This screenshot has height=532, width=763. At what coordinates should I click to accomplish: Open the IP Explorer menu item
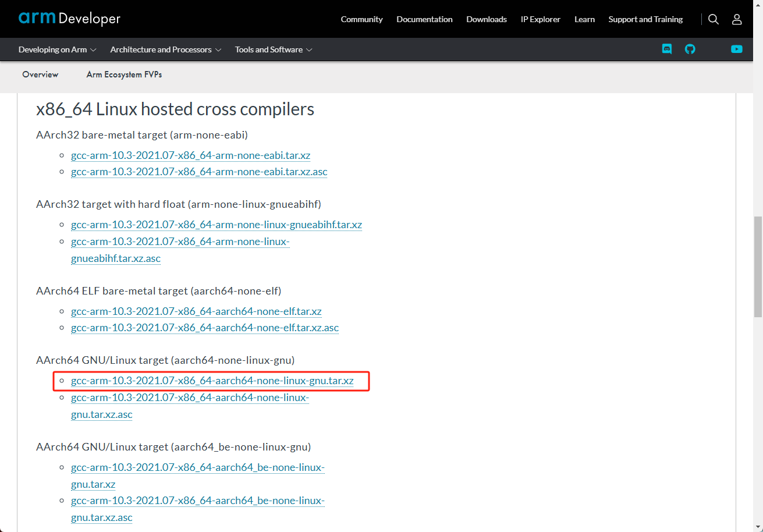(x=540, y=19)
